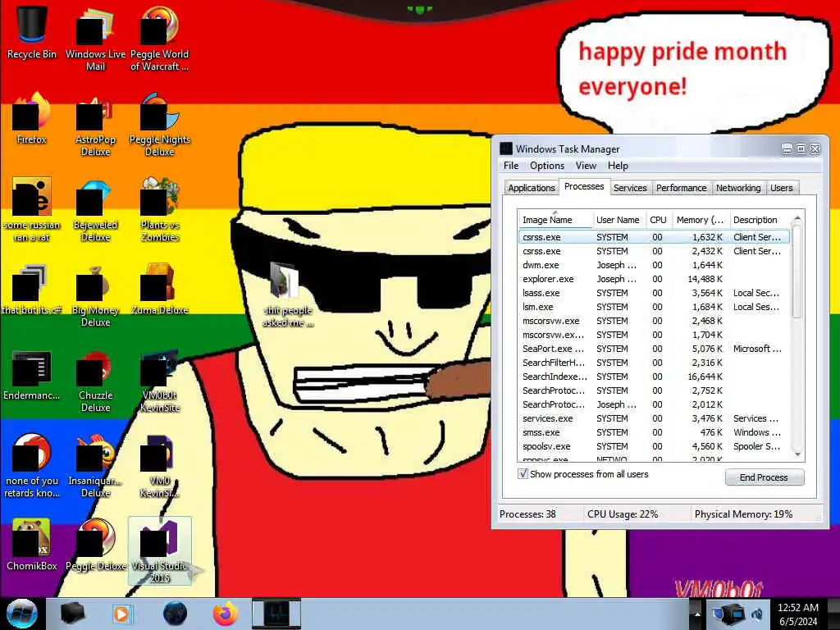Click the End Process button
Image resolution: width=840 pixels, height=630 pixels.
tap(765, 477)
